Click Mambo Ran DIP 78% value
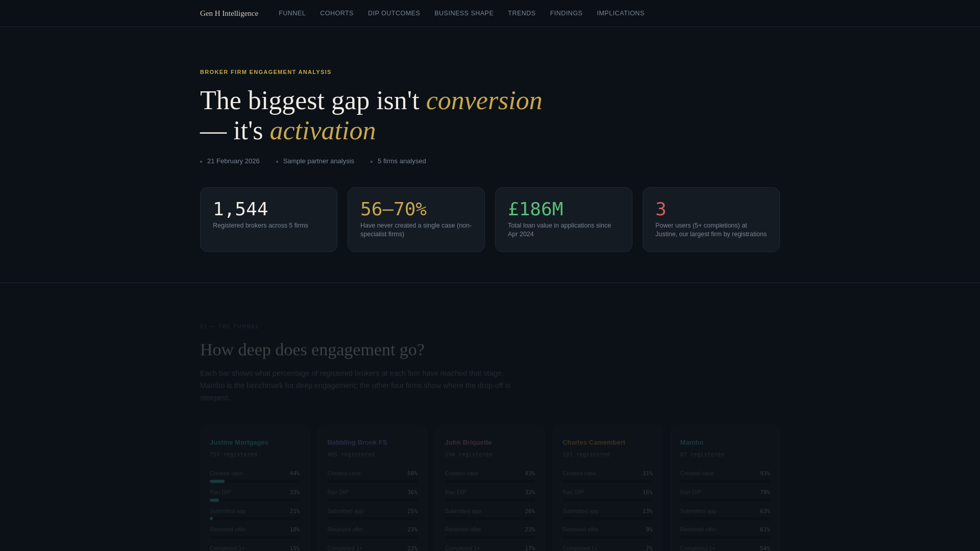This screenshot has width=980, height=551. [x=765, y=492]
